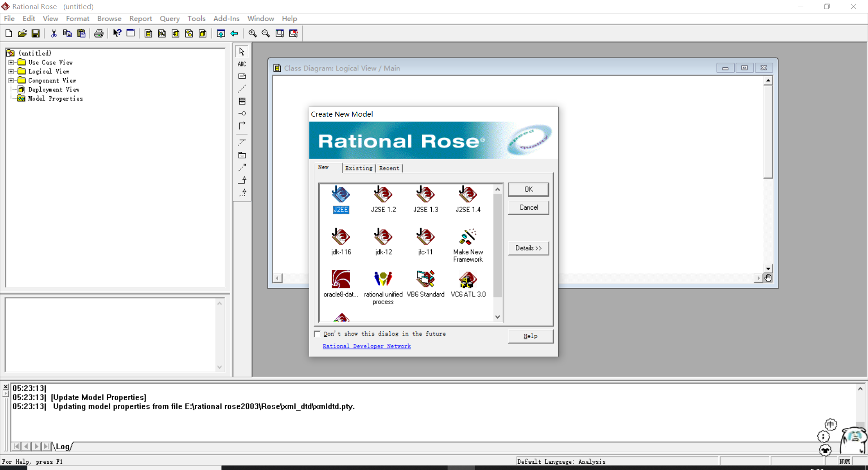Expand the Use Case View tree node

(x=11, y=62)
